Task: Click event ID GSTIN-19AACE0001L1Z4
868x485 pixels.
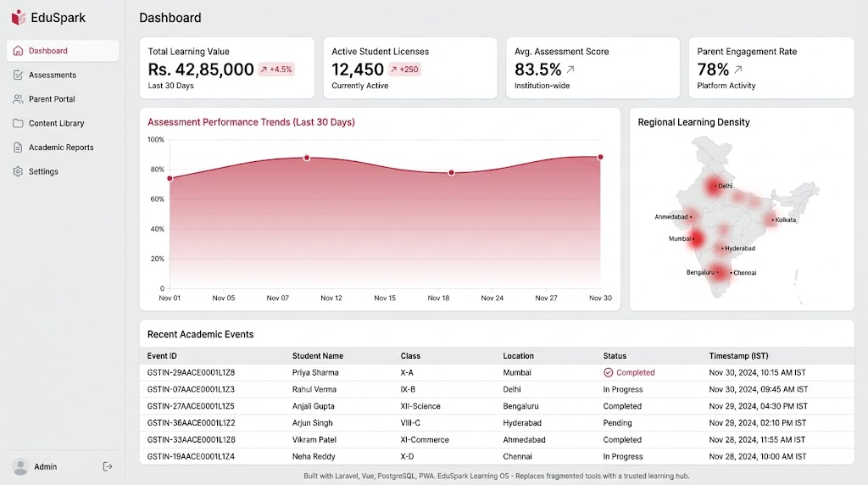Action: click(191, 457)
